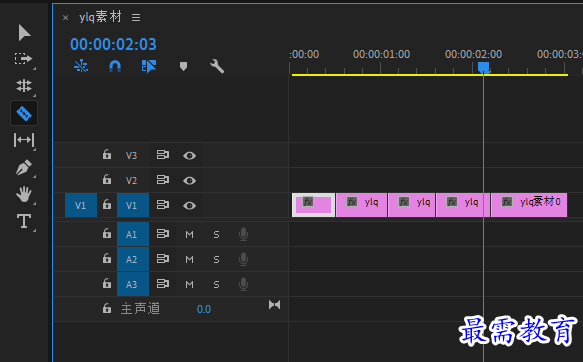Enable voice-over record on A3

244,284
